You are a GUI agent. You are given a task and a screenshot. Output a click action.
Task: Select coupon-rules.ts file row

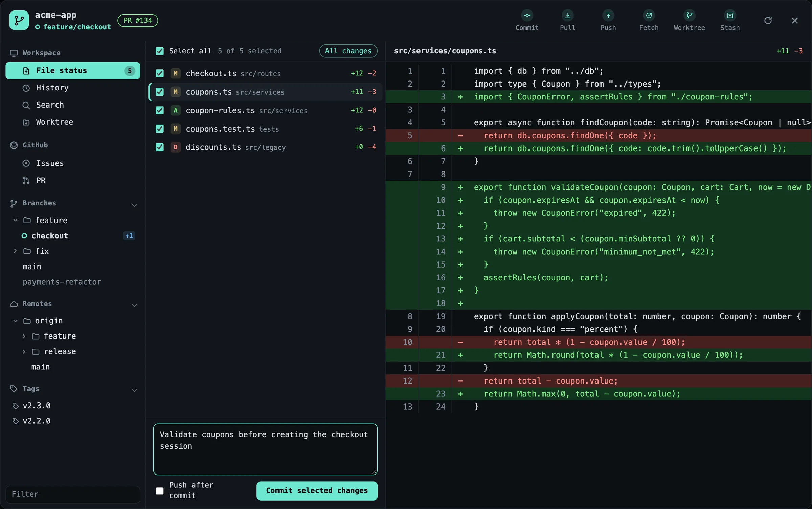coord(265,110)
